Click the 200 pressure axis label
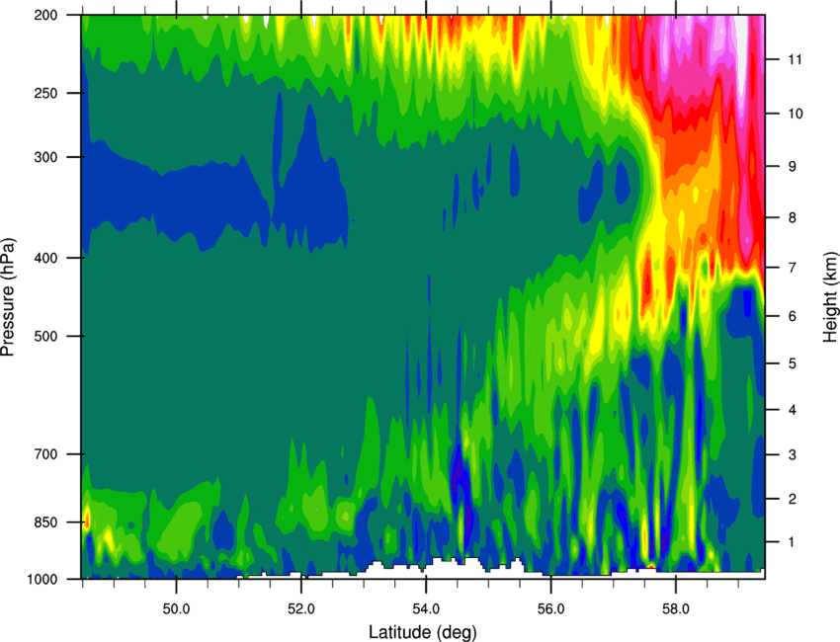 [45, 15]
